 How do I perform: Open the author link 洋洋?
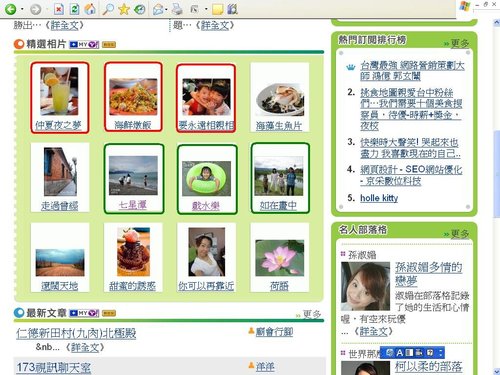(265, 367)
